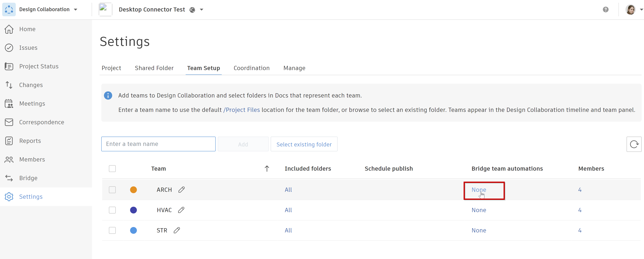Open Bridge from the sidebar

(28, 178)
